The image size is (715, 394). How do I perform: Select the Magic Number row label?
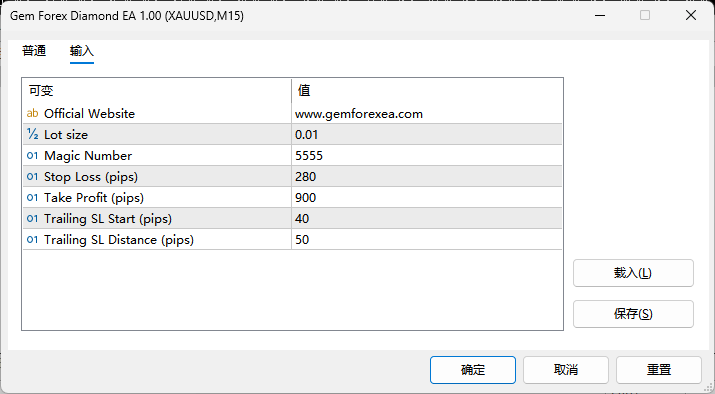[x=88, y=156]
